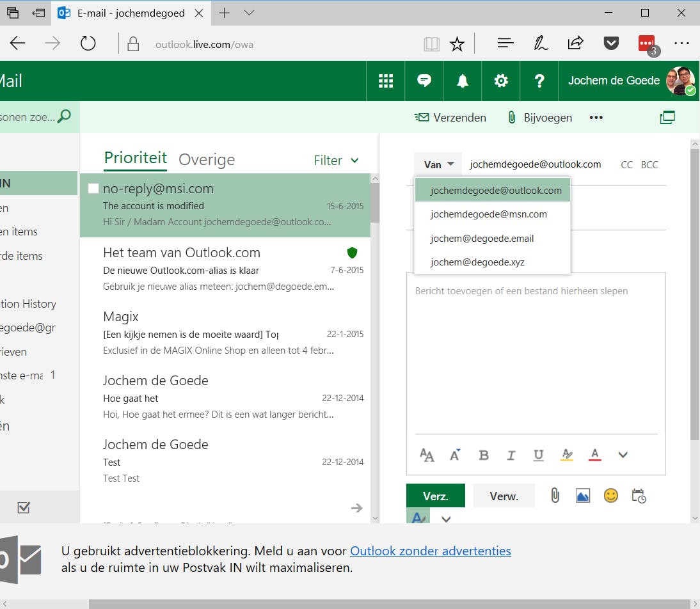Image resolution: width=700 pixels, height=609 pixels.
Task: Select jochemdegoede@msn.com as sender
Action: coord(493,214)
